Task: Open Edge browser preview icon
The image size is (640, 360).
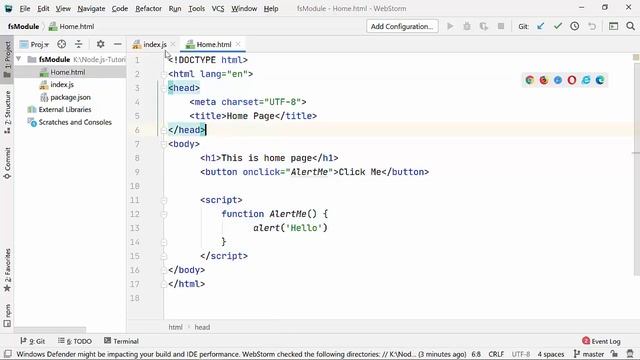Action: point(600,80)
